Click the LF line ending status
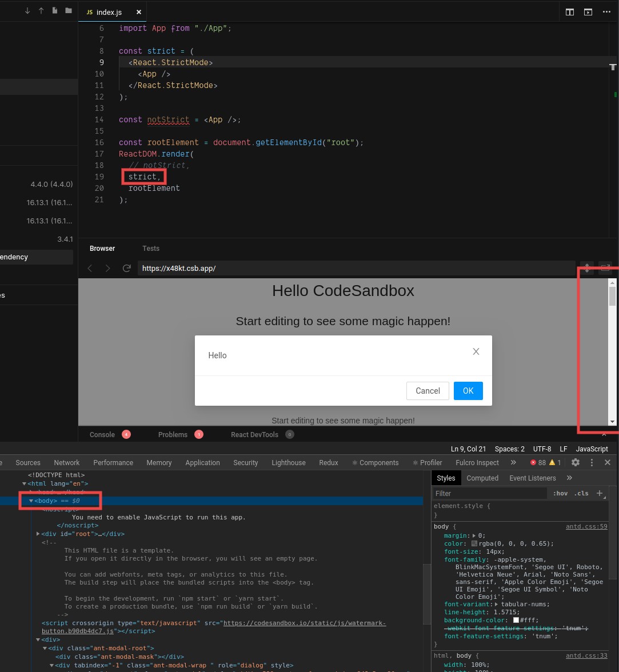Viewport: 619px width, 672px height. pyautogui.click(x=564, y=449)
